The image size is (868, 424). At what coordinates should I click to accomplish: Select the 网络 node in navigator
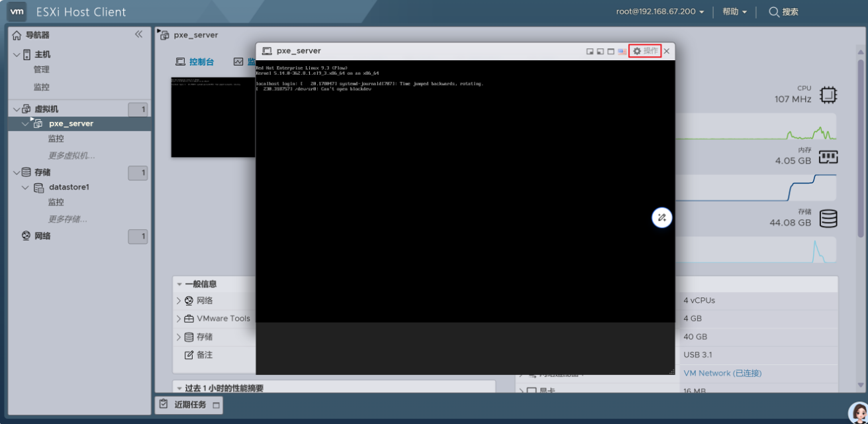(x=42, y=236)
